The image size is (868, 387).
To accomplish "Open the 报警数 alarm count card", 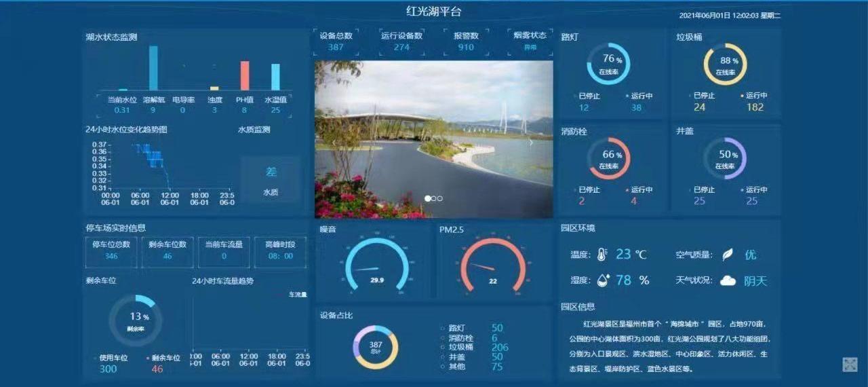I will 466,41.
